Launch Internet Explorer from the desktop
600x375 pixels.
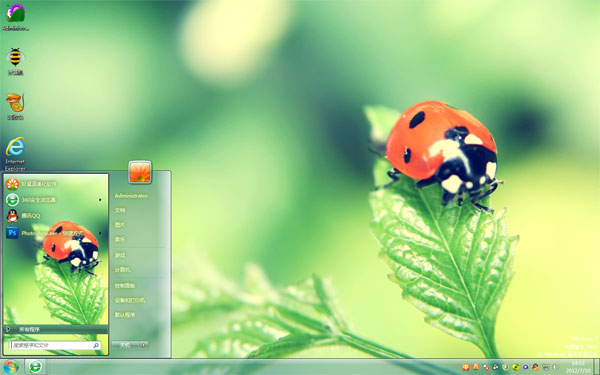[x=15, y=154]
